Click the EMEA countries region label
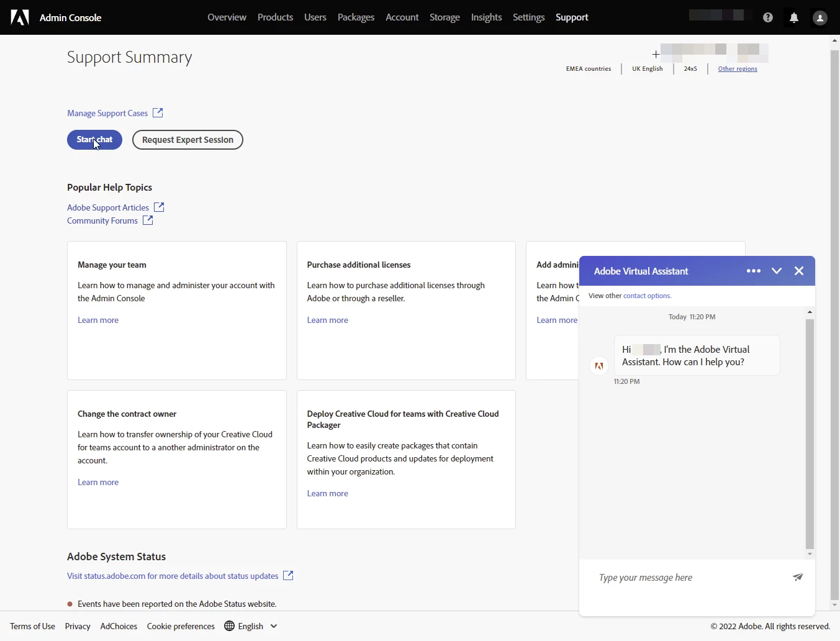The image size is (840, 641). coord(589,69)
